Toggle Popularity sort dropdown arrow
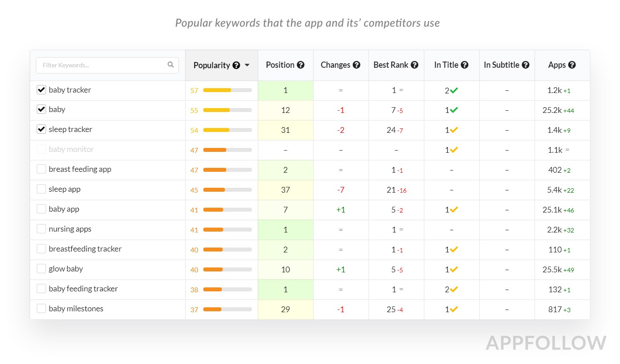 [x=247, y=65]
